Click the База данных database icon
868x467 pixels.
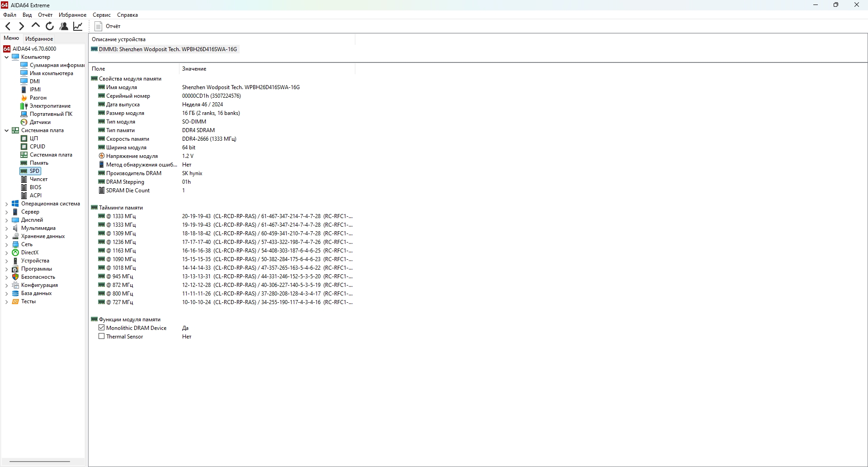[15, 293]
